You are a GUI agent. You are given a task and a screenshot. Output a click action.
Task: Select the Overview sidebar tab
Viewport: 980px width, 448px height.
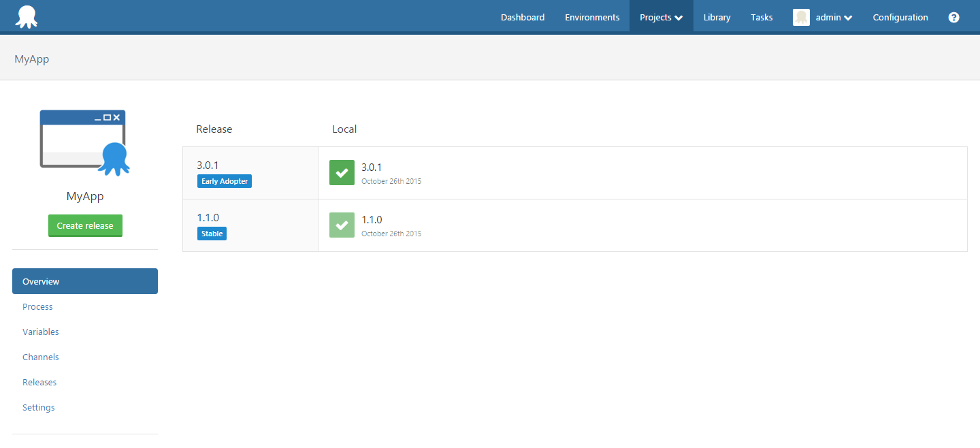coord(85,281)
